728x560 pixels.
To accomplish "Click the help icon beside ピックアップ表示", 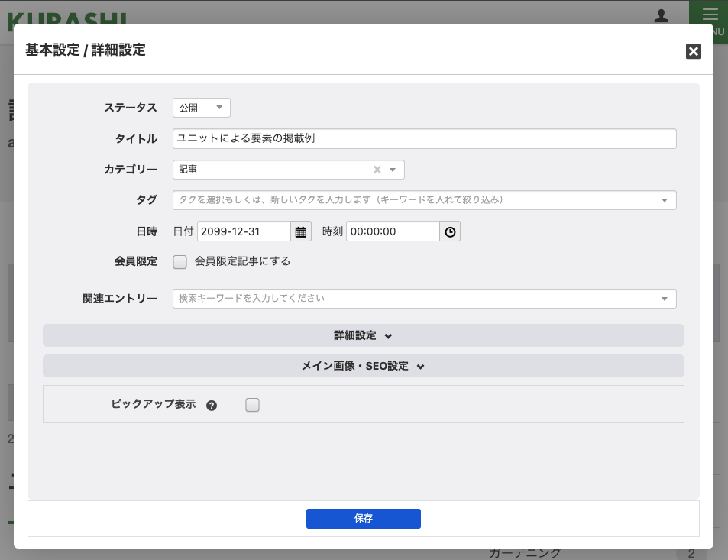I will point(212,406).
